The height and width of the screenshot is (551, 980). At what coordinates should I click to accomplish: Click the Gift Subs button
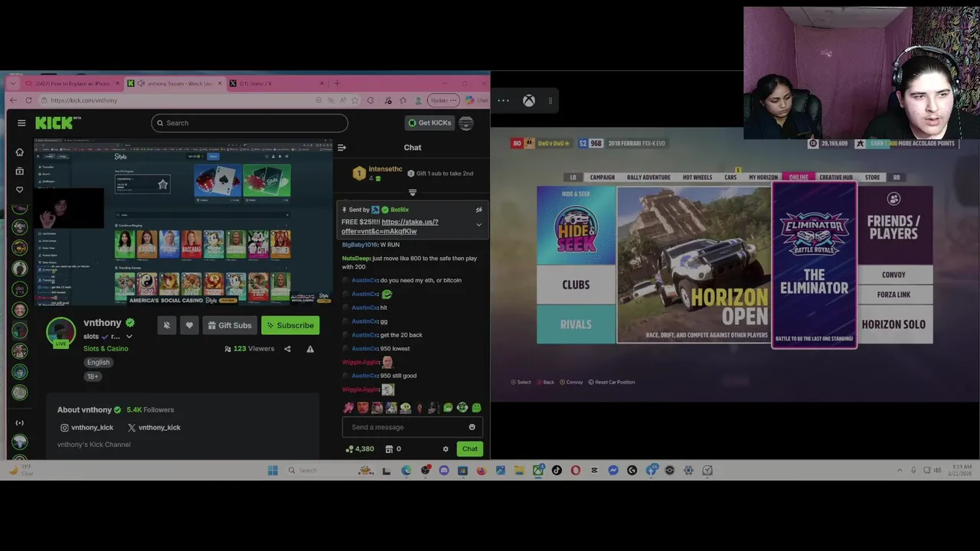coord(229,325)
